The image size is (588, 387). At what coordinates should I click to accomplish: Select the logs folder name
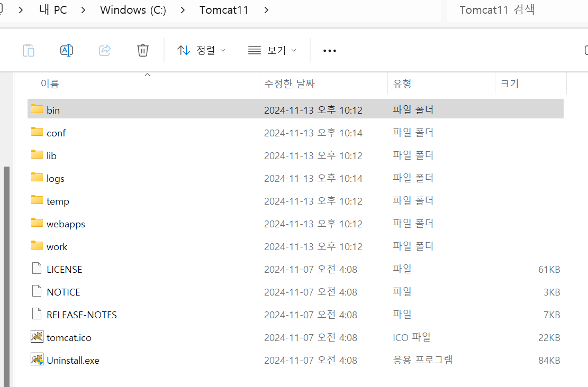point(56,179)
